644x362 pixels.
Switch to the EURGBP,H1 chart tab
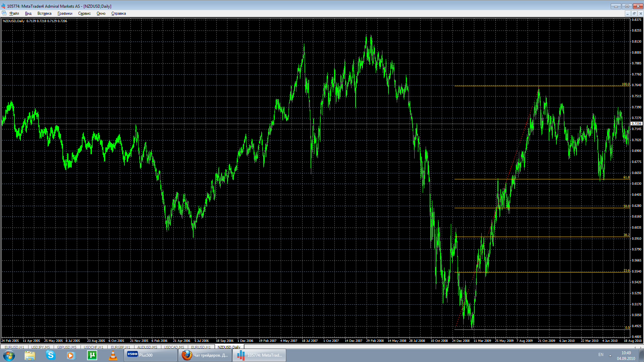coord(120,347)
